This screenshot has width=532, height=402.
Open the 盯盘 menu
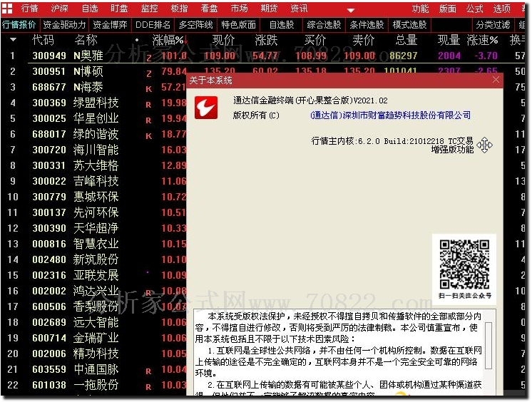[x=119, y=9]
